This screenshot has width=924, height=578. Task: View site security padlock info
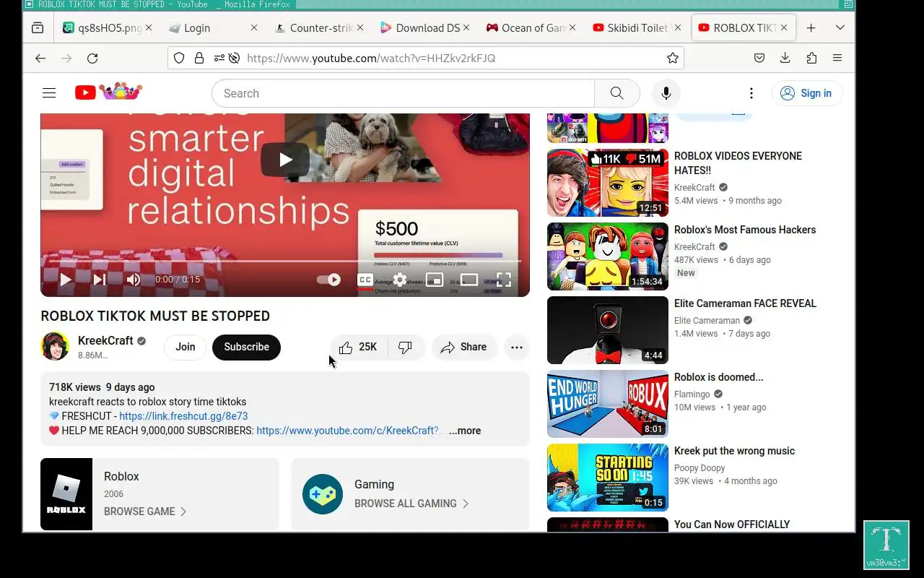point(199,58)
